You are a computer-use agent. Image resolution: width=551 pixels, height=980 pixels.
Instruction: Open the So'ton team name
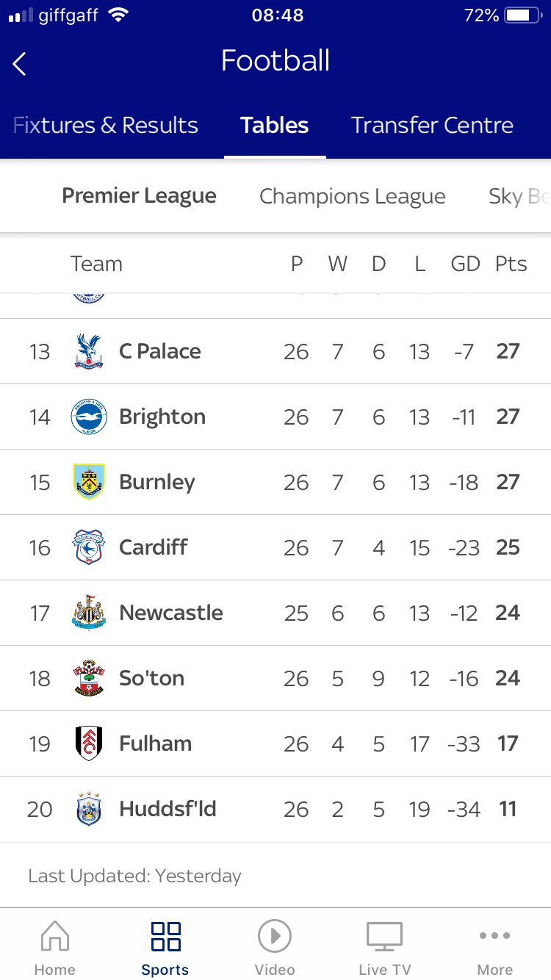pos(152,678)
